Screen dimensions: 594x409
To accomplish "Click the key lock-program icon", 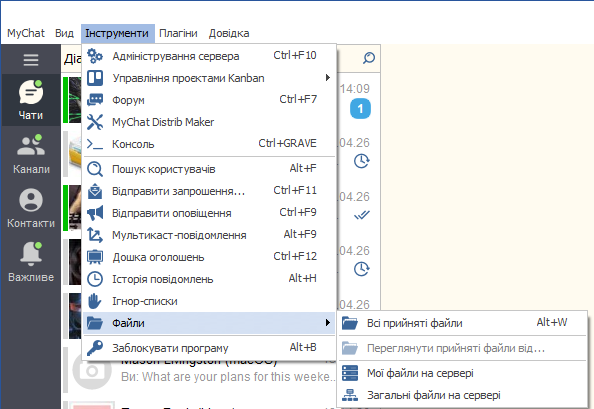I will (x=95, y=348).
